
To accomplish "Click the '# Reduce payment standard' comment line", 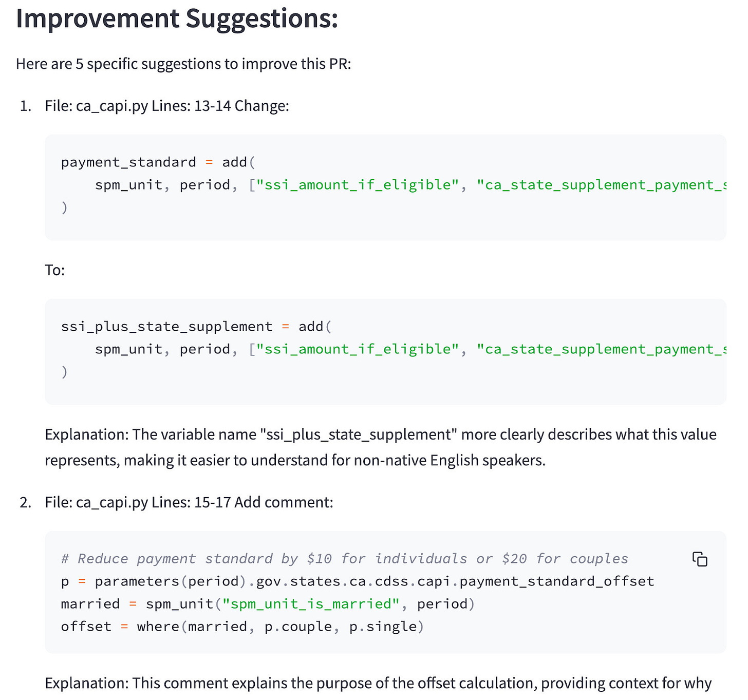I will click(345, 559).
